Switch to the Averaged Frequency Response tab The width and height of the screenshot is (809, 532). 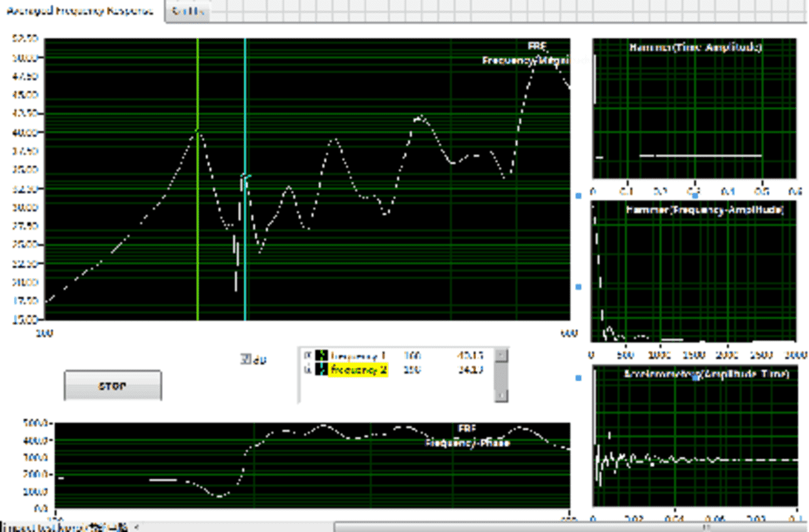coord(79,11)
